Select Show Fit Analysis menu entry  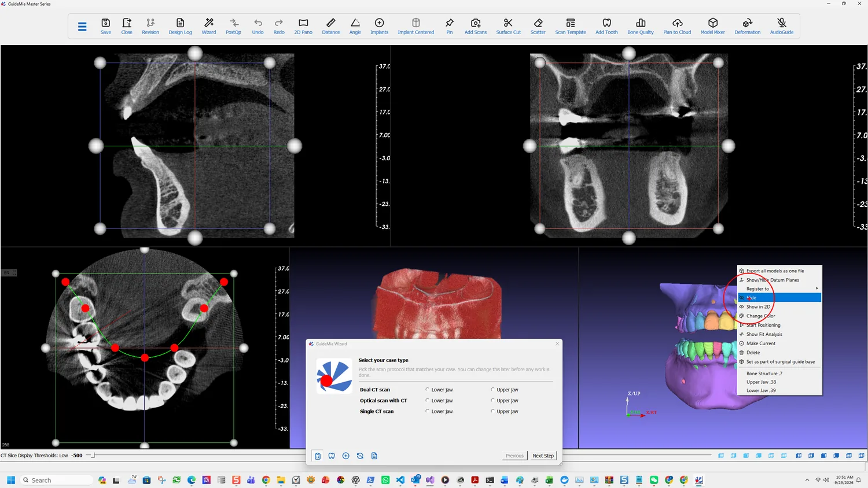click(779, 334)
